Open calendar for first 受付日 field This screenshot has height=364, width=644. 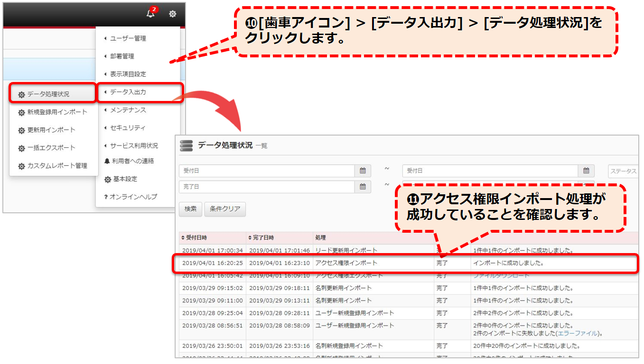coord(363,171)
